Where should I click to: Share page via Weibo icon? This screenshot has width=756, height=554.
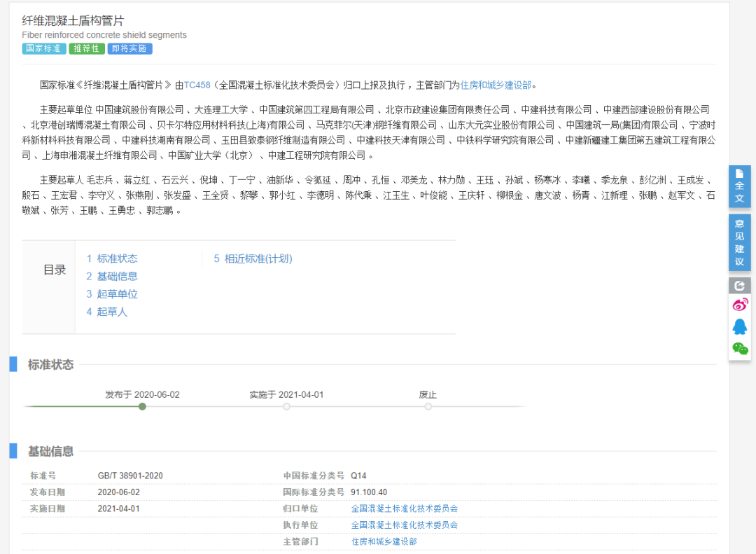(x=739, y=305)
